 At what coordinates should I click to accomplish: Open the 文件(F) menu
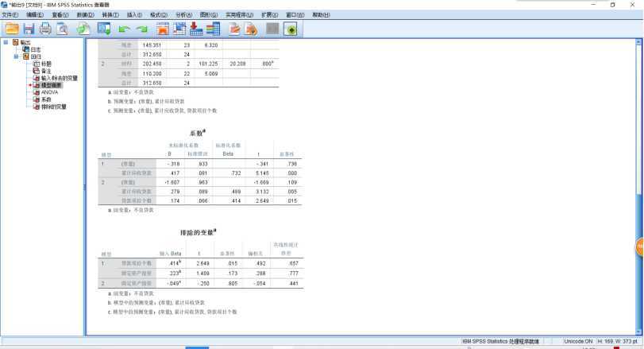pos(10,15)
